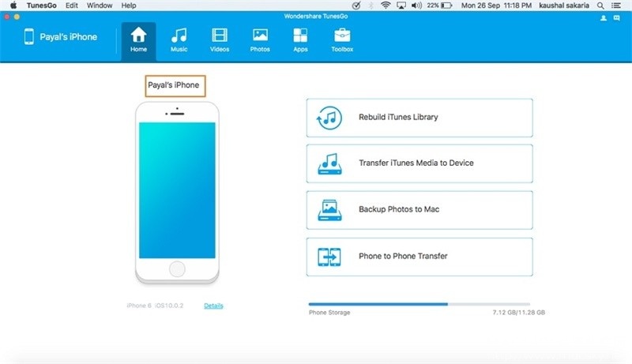Viewport: 632px width, 364px height.
Task: Open the Details link under the iPhone
Action: [213, 306]
